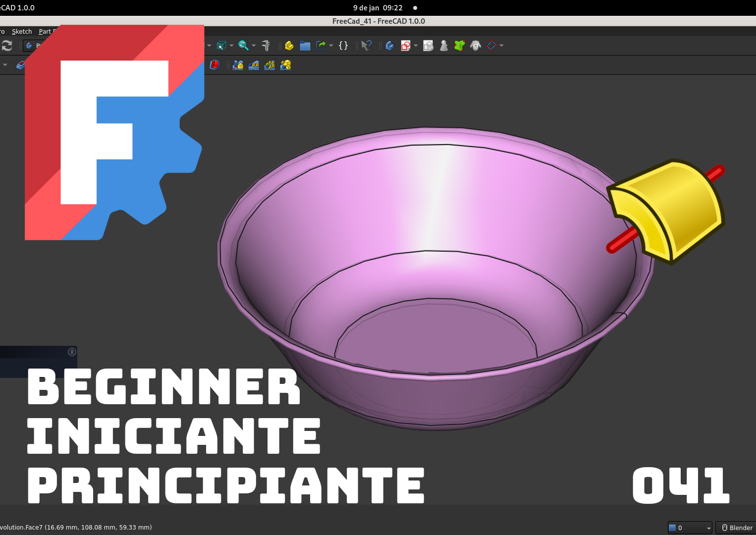The width and height of the screenshot is (756, 535).
Task: Click the blue Create Group folder icon
Action: [x=305, y=46]
